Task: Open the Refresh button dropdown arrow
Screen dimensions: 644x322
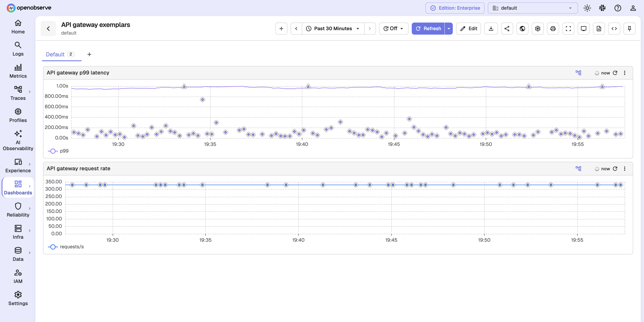Action: pyautogui.click(x=449, y=29)
